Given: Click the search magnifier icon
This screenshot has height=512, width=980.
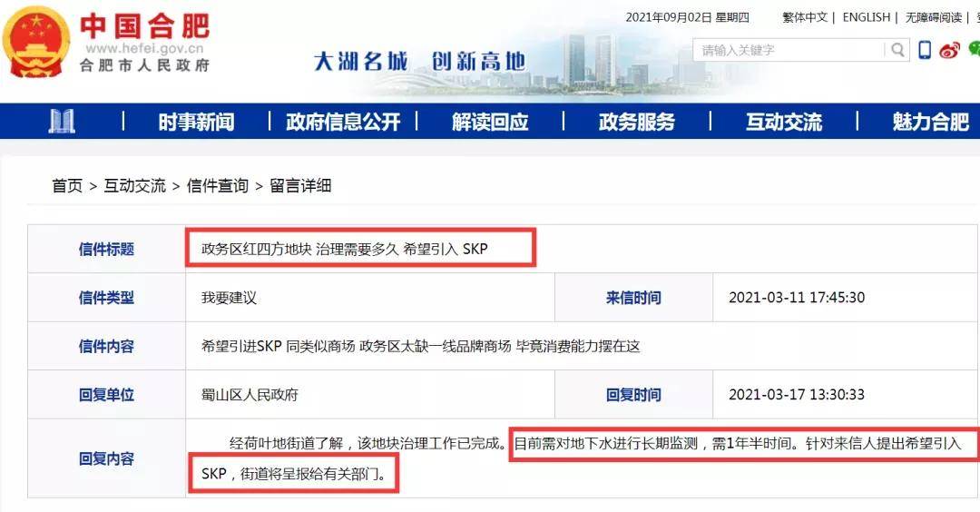Looking at the screenshot, I should [x=897, y=50].
